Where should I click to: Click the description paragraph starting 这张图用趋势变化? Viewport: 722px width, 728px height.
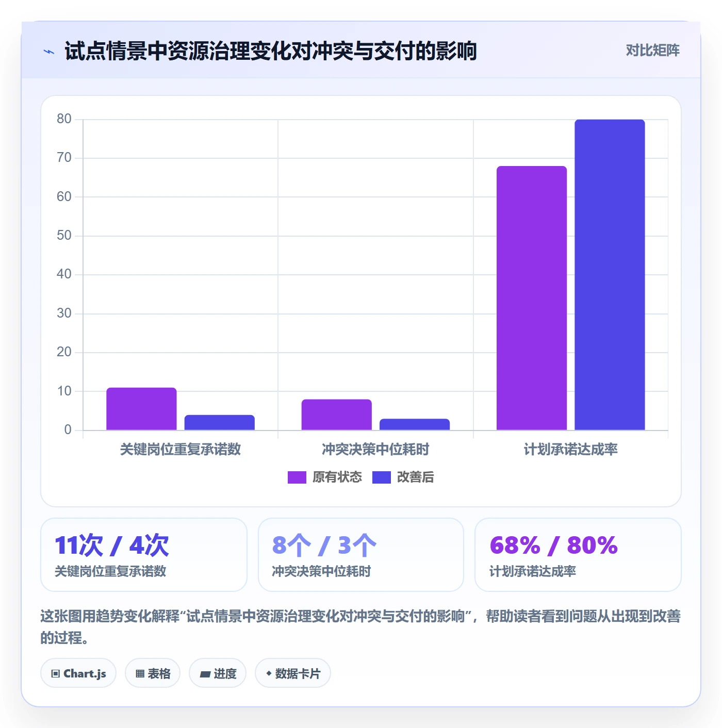point(360,626)
